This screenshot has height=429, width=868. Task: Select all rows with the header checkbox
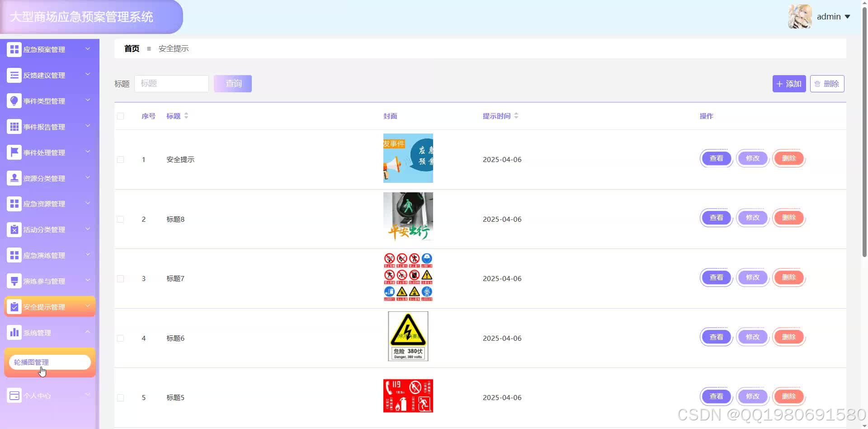point(120,116)
